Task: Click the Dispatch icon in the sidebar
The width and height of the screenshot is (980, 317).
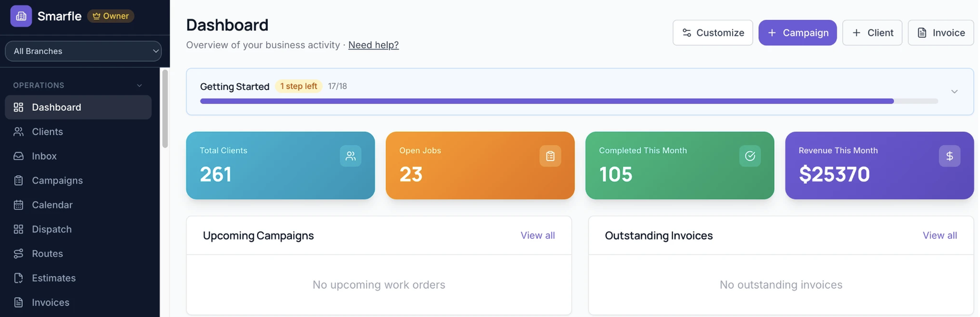Action: [x=19, y=229]
